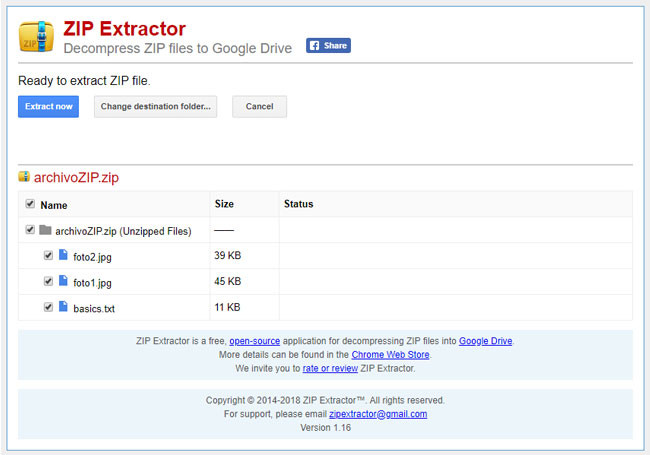
Task: Click the foto2.jpg file icon
Action: click(63, 255)
